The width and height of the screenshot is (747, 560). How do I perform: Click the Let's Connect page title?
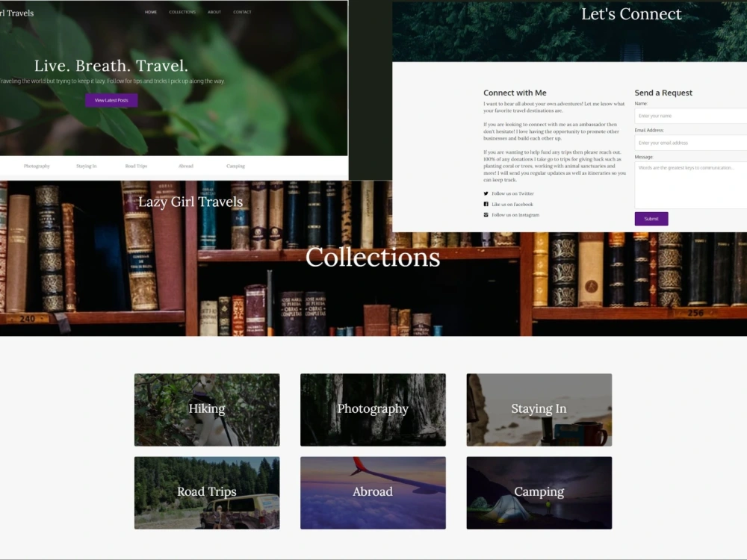[x=631, y=13]
